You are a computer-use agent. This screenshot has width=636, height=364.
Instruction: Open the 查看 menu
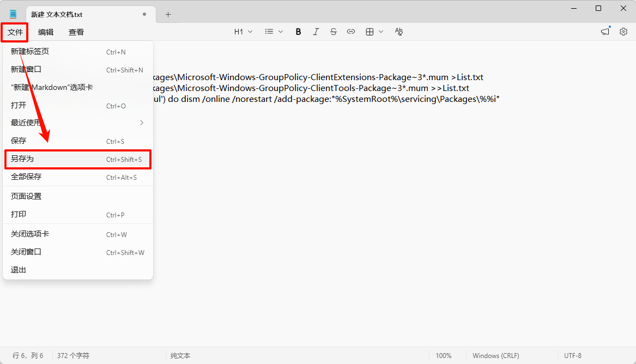[76, 32]
